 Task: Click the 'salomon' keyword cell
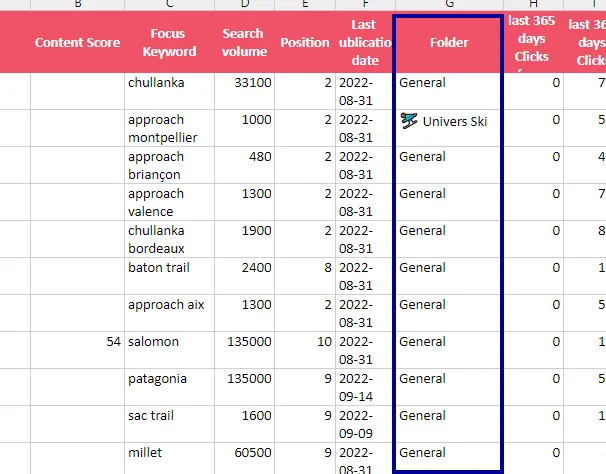(170, 350)
